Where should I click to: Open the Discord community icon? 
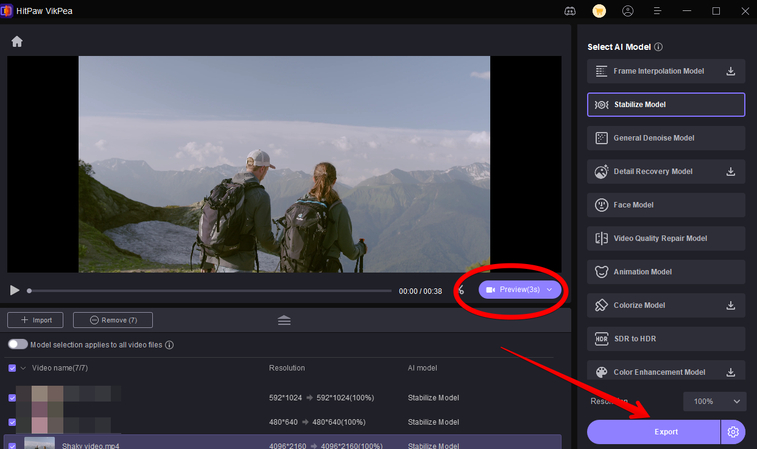coord(570,11)
